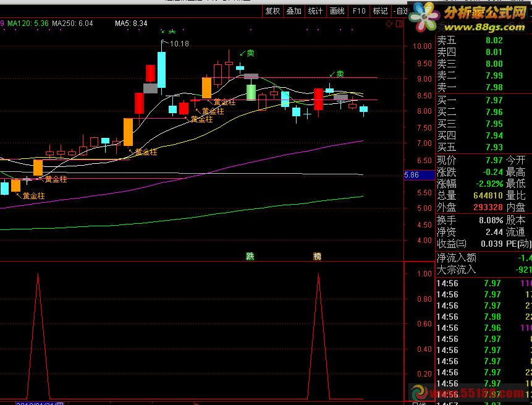This screenshot has height=405, width=532.
Task: Select the MA120: 5.36 indicator label
Action: tap(28, 23)
